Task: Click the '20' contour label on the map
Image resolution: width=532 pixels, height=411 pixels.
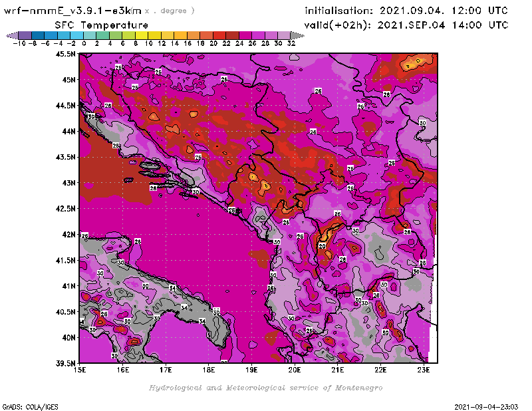Action: tap(322, 246)
